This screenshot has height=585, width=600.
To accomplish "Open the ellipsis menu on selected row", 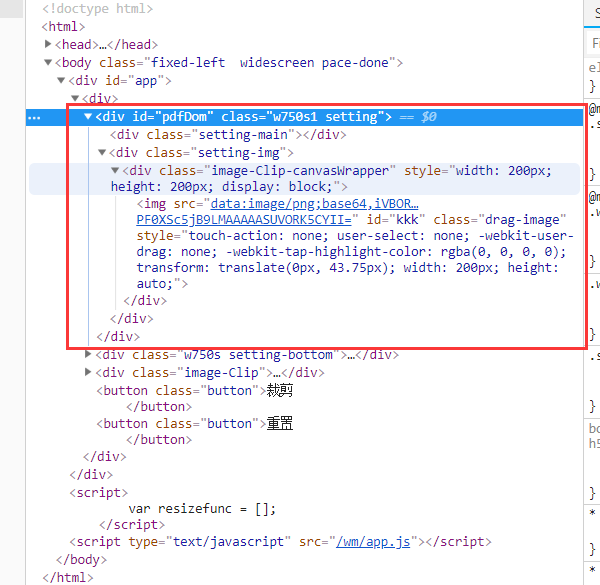I will [x=34, y=118].
